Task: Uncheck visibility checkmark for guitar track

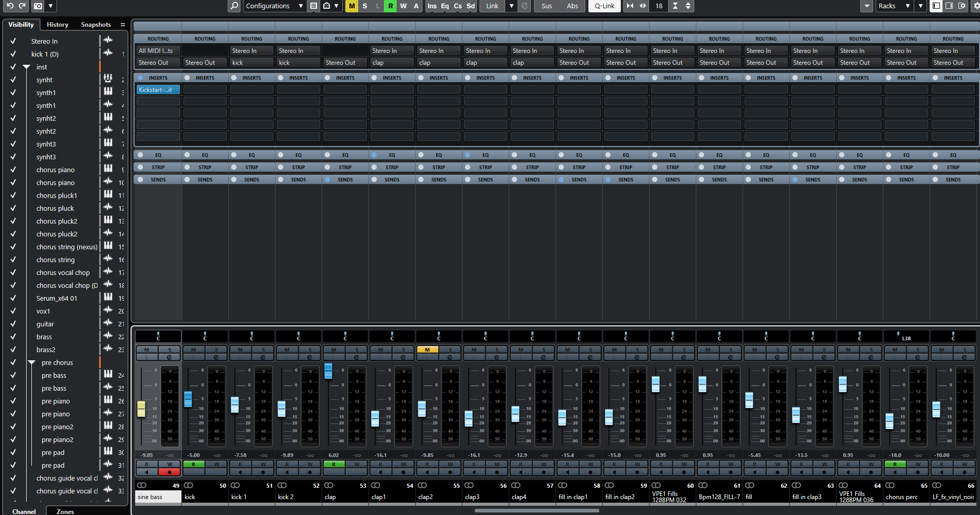Action: click(x=13, y=324)
